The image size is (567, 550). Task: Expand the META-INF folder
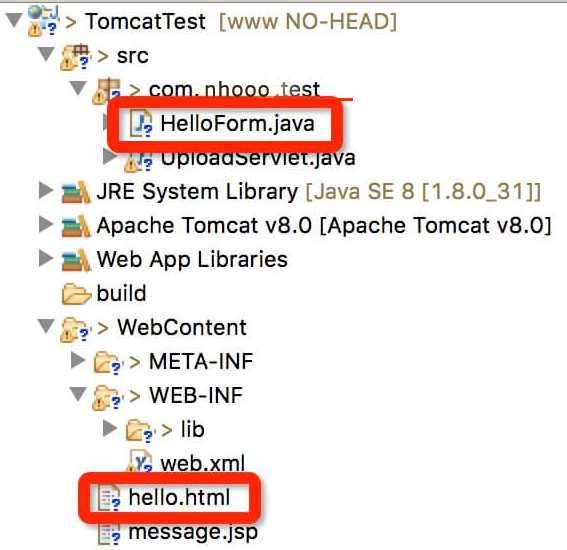click(78, 360)
